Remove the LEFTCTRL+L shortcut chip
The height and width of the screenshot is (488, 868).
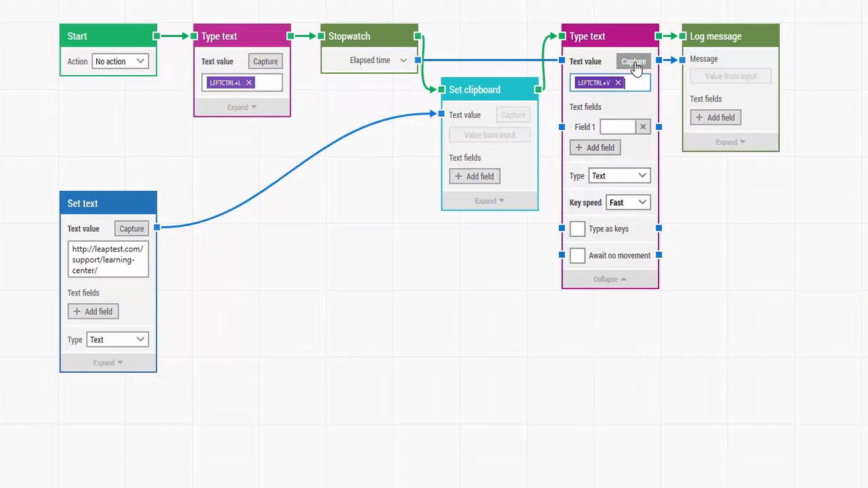click(249, 83)
